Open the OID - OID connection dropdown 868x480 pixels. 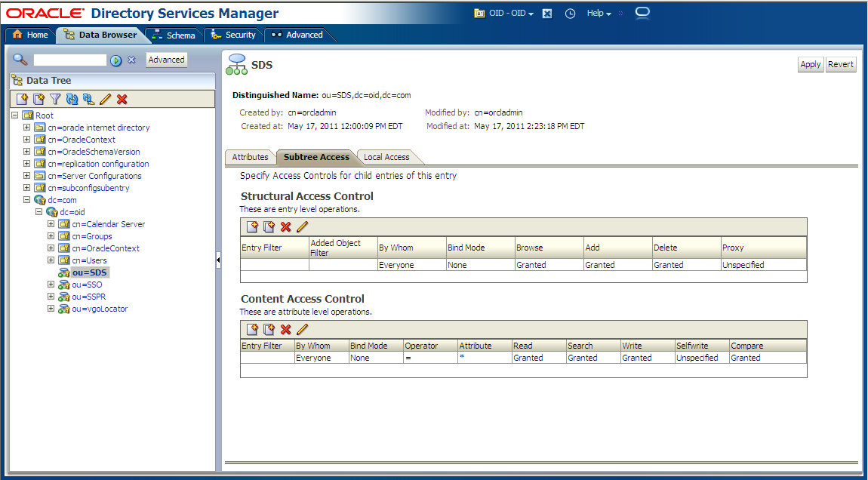[512, 14]
